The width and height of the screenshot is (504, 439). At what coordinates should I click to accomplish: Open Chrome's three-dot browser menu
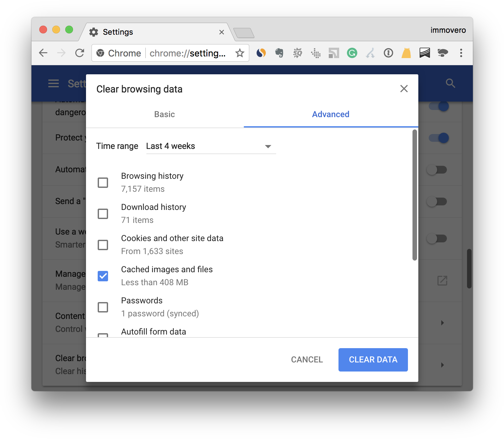click(461, 53)
